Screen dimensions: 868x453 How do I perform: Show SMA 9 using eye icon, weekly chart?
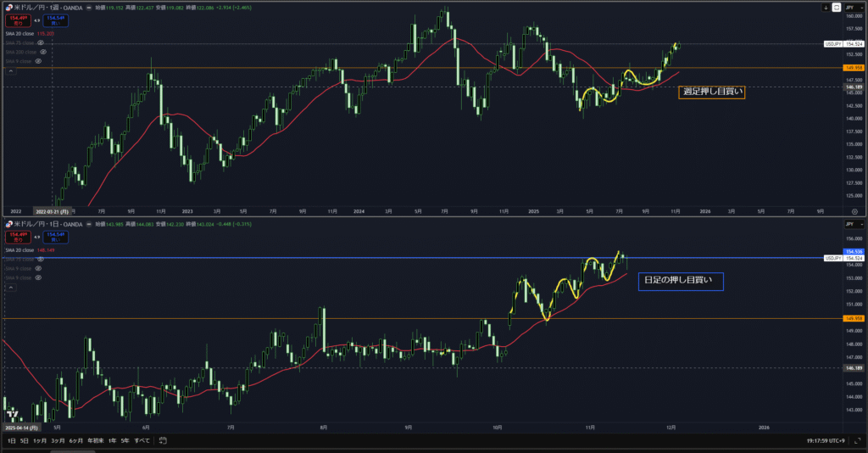tap(39, 62)
